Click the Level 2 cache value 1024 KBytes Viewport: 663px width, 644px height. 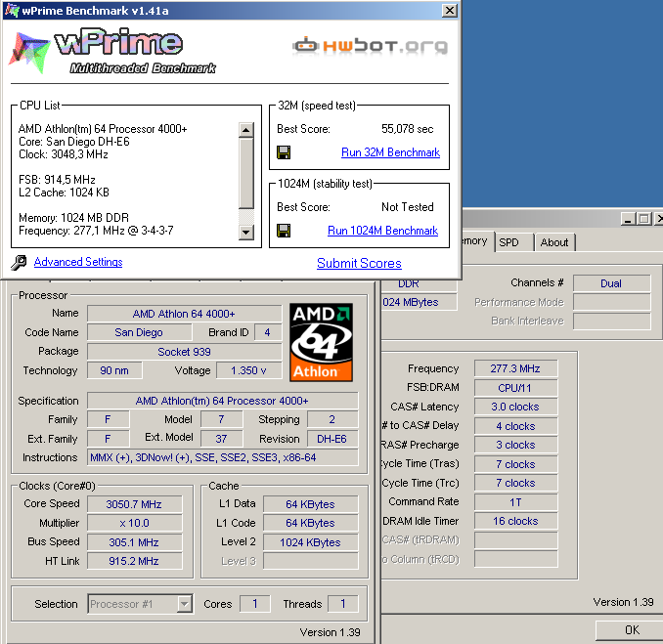point(310,542)
